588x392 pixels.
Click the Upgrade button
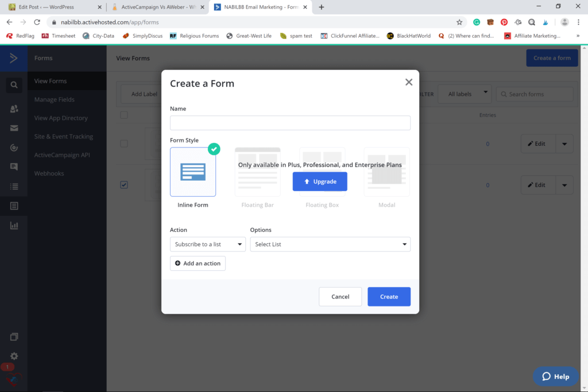tap(320, 181)
